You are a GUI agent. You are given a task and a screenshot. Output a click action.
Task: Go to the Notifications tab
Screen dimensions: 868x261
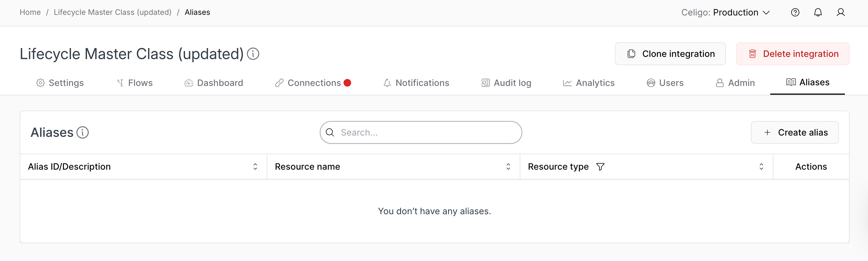tap(416, 83)
